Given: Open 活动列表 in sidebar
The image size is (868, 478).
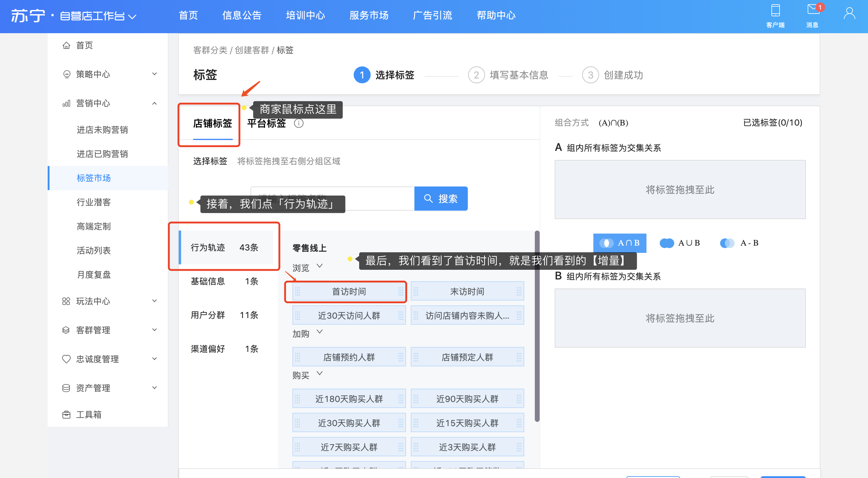Looking at the screenshot, I should [94, 251].
